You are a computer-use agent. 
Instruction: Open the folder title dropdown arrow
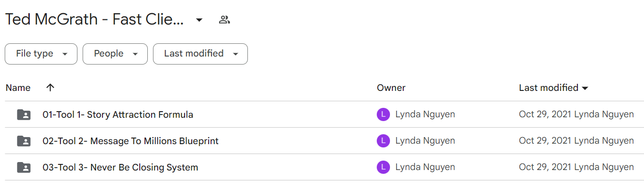(x=199, y=20)
